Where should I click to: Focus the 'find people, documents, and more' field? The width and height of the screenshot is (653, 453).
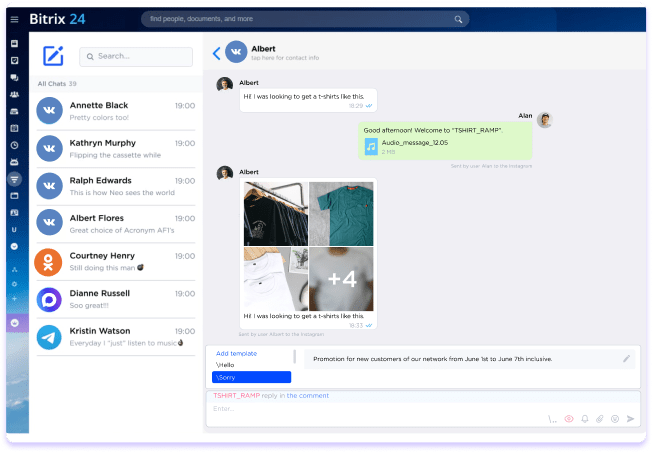click(305, 19)
